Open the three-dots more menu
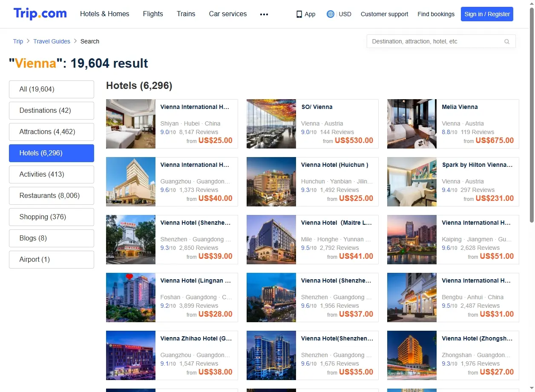 (x=264, y=14)
